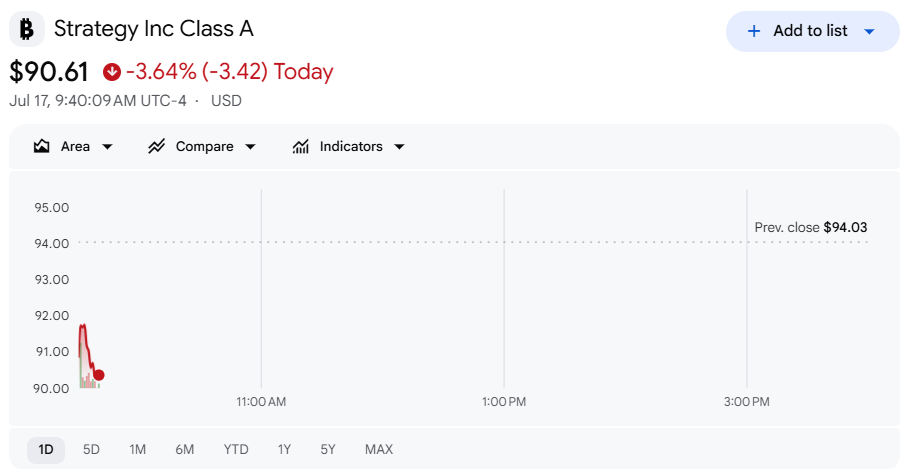Show the YTD time range
Viewport: 907px width, 469px height.
click(236, 449)
